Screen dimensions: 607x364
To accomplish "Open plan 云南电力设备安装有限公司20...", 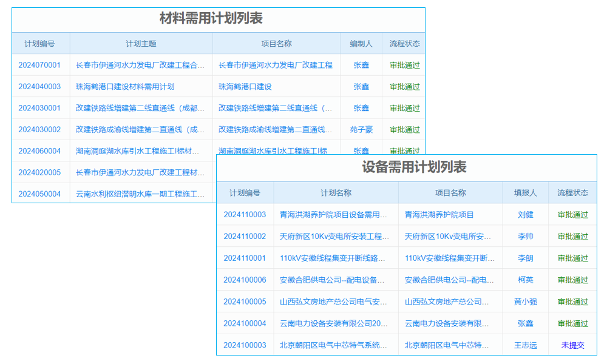I will 337,323.
